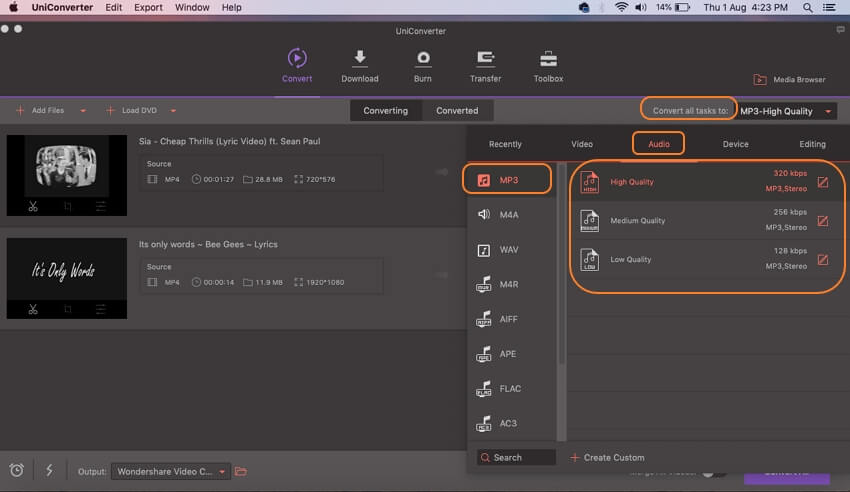Open the Burn section
This screenshot has height=492, width=850.
(423, 66)
